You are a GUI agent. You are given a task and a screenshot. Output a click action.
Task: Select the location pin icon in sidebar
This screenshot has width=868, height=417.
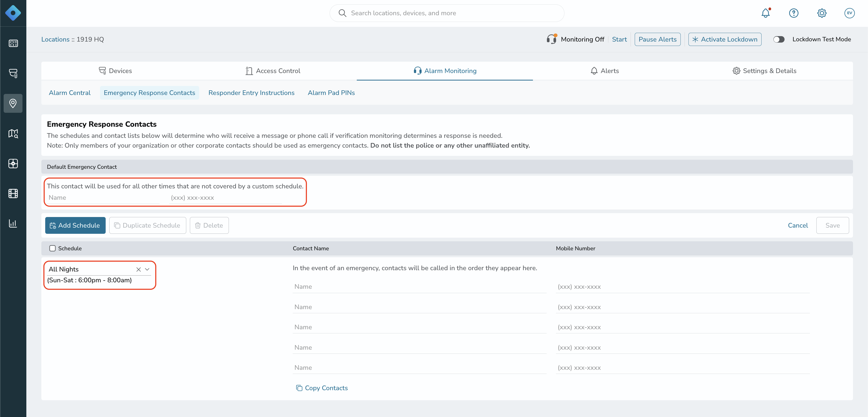point(13,103)
